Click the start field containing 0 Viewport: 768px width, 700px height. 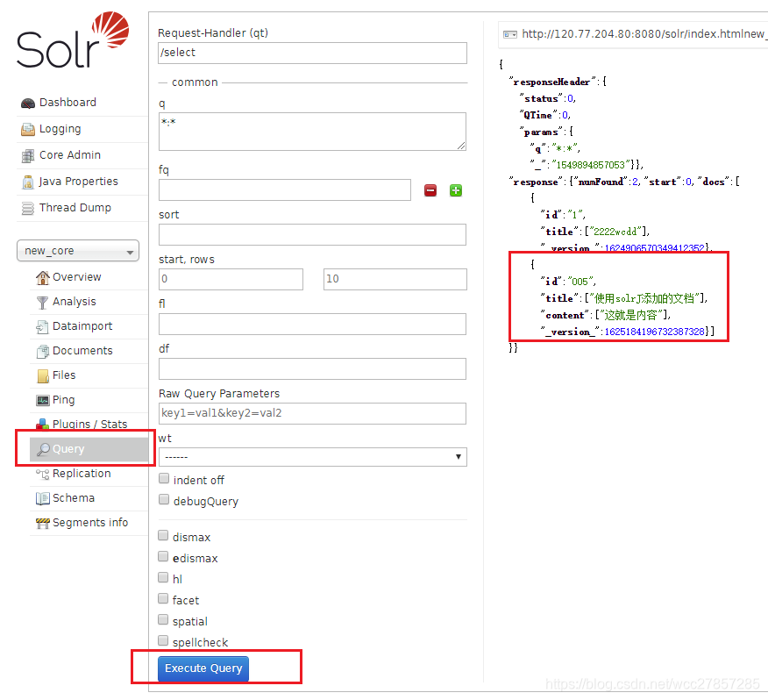(231, 280)
